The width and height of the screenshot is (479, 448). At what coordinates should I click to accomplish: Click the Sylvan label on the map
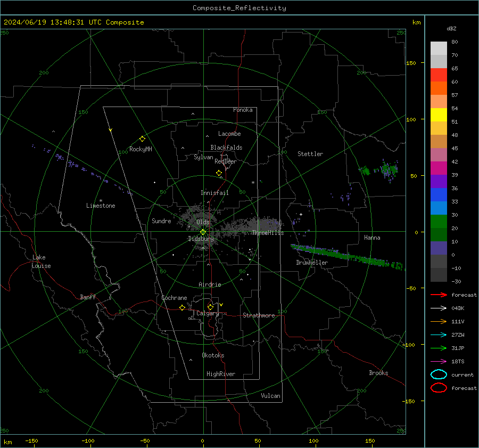203,157
